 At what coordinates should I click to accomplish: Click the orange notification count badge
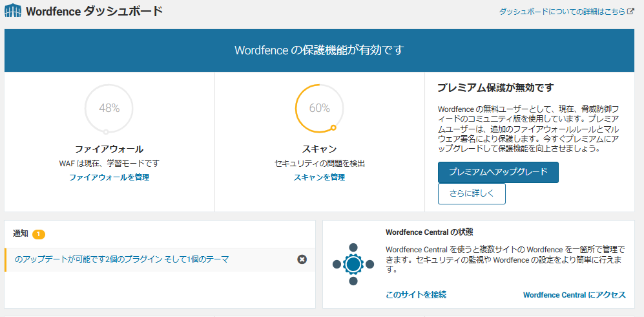point(39,234)
